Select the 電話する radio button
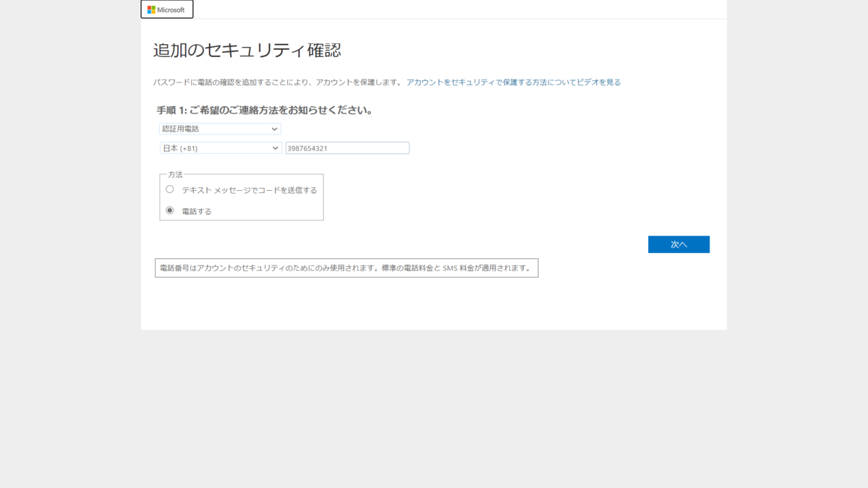This screenshot has height=488, width=868. click(170, 210)
